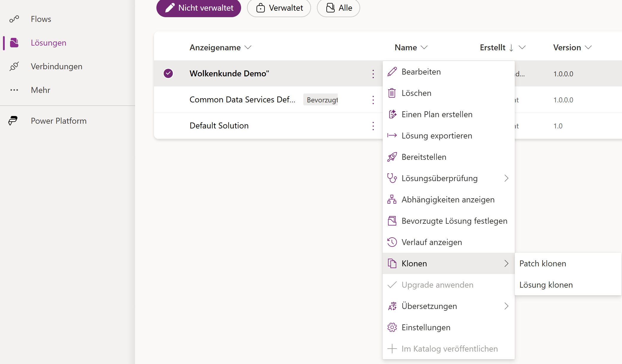Open Flows in the sidebar
Screen dimensions: 622x364
pyautogui.click(x=41, y=19)
